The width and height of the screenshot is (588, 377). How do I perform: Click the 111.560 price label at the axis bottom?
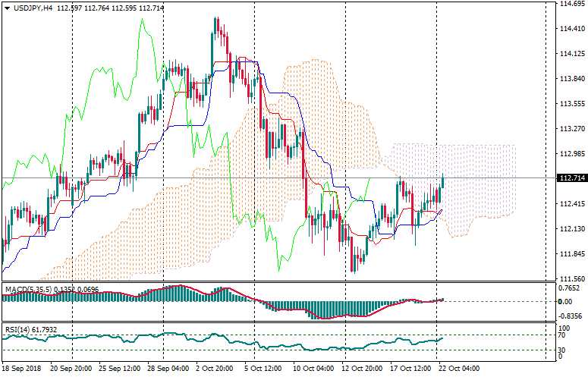[570, 279]
